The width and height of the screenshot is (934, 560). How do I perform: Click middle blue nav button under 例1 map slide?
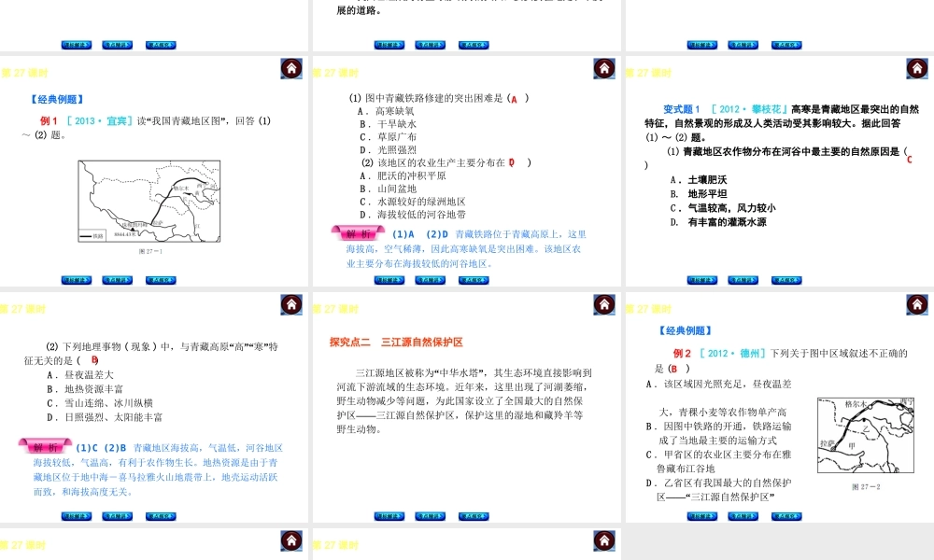[118, 280]
